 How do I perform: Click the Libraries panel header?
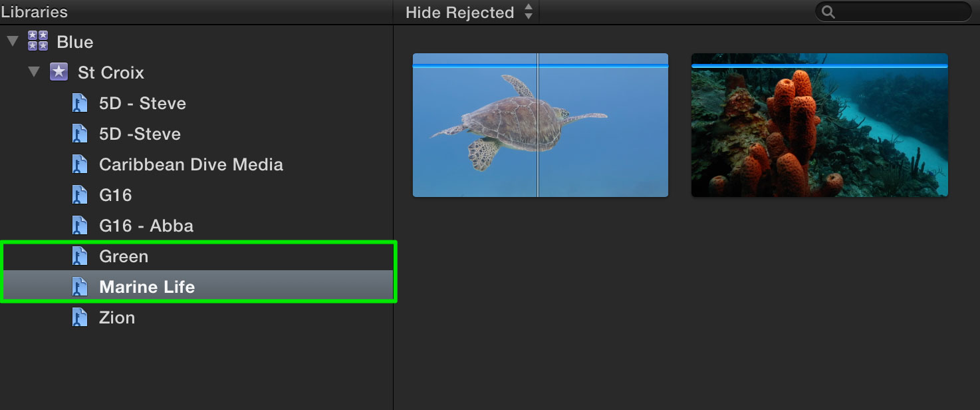34,12
